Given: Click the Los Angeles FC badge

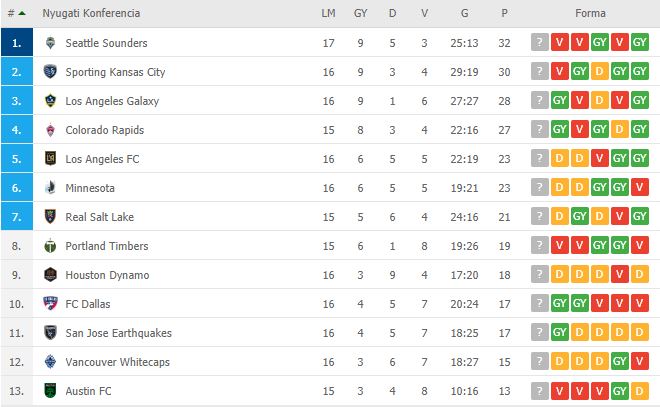Looking at the screenshot, I should [50, 159].
